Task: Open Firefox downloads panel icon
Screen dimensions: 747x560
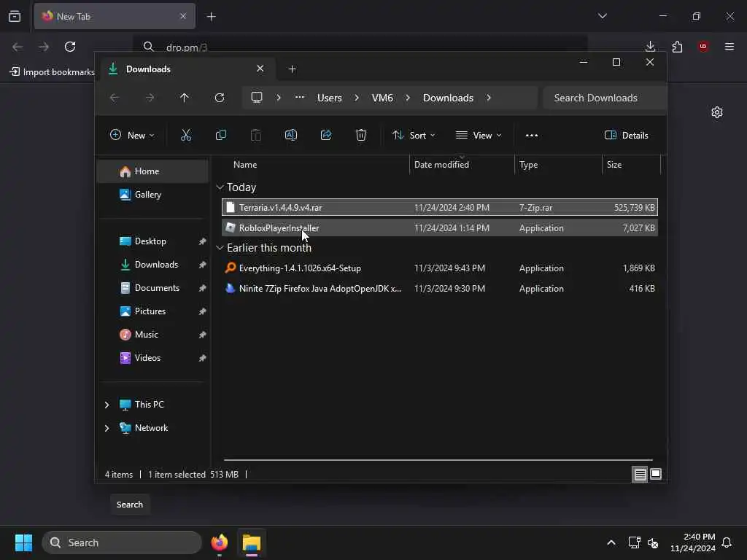Action: (650, 46)
